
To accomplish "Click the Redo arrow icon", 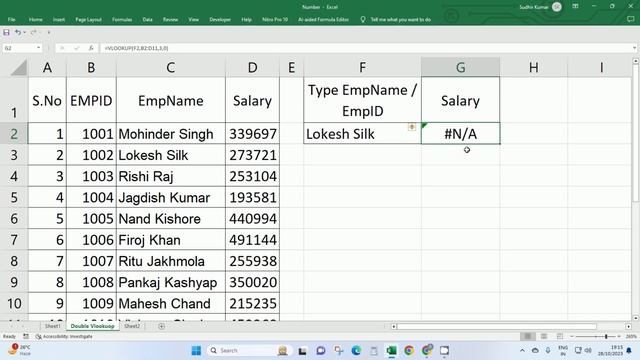I will (33, 32).
